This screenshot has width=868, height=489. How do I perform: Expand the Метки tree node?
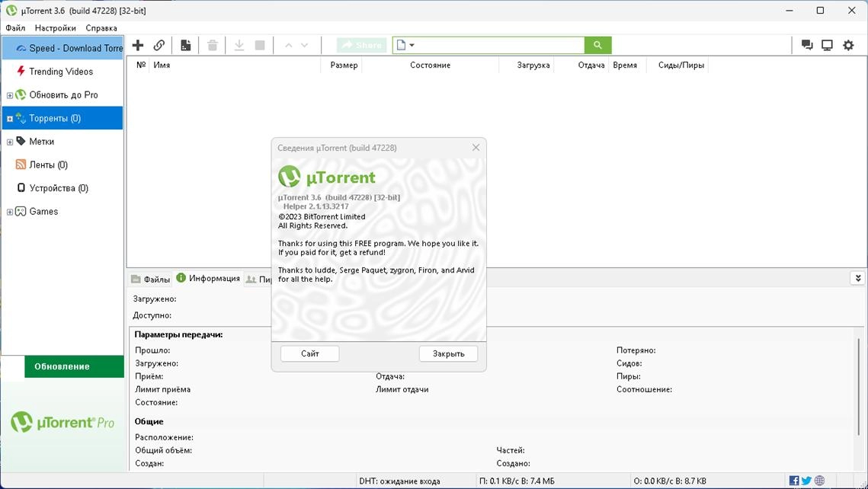9,142
